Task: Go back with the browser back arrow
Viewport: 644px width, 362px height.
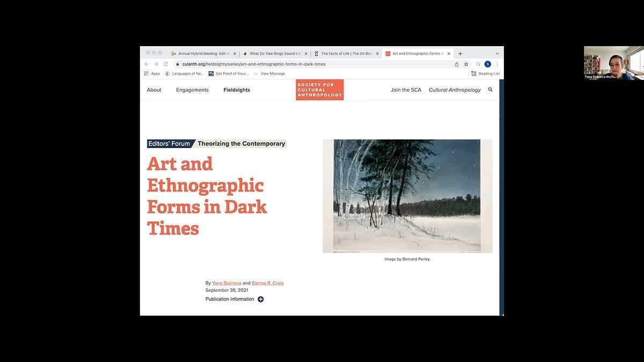Action: pos(147,64)
